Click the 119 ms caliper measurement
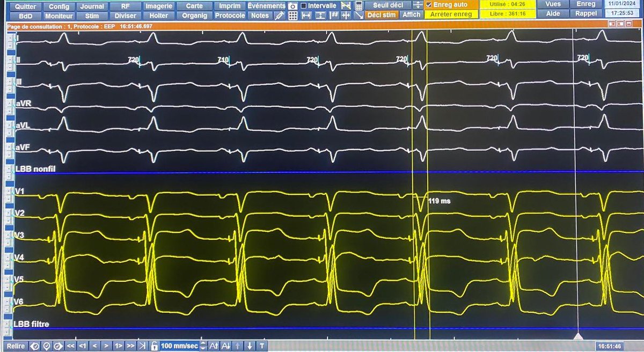This screenshot has width=644, height=352. pyautogui.click(x=439, y=201)
